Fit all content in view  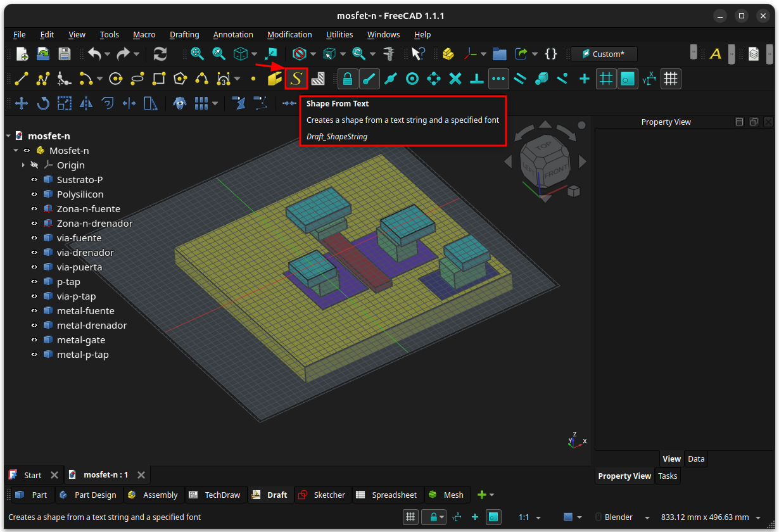point(197,54)
